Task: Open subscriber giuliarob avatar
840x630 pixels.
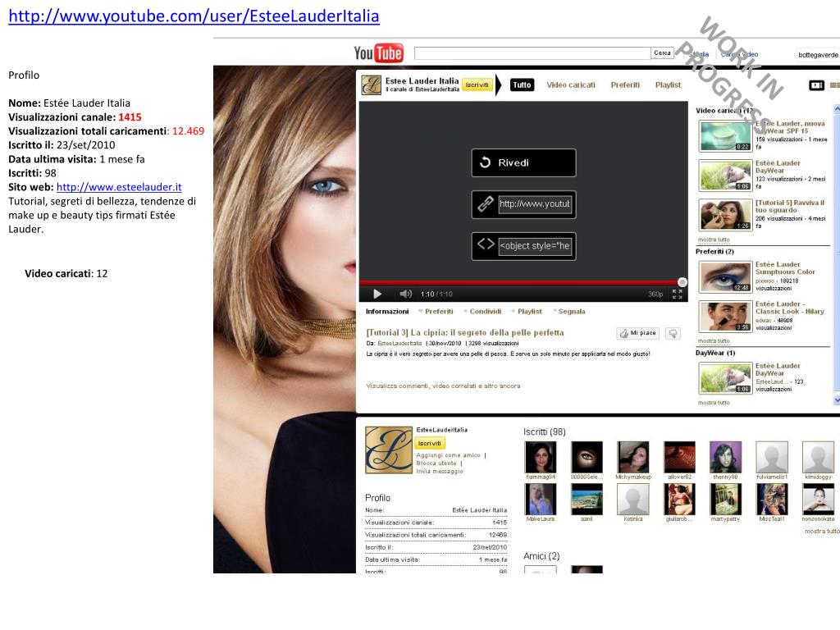Action: pyautogui.click(x=679, y=500)
